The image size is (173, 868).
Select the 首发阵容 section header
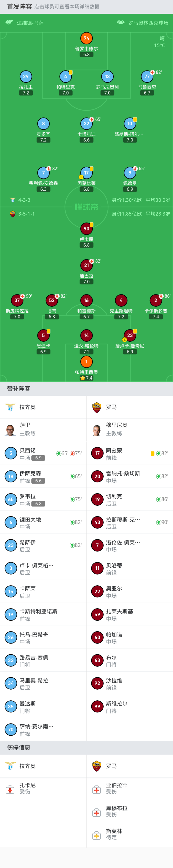(19, 6)
